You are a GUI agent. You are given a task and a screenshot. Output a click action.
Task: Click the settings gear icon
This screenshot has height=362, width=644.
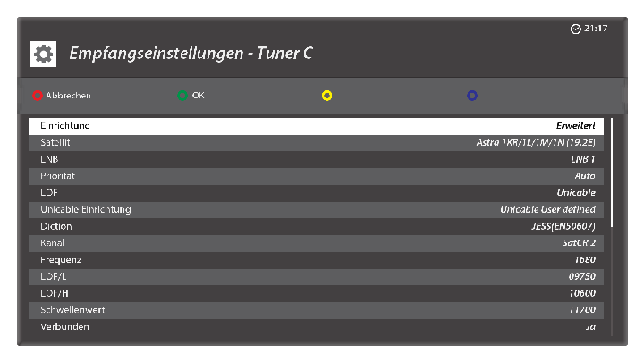click(x=43, y=55)
